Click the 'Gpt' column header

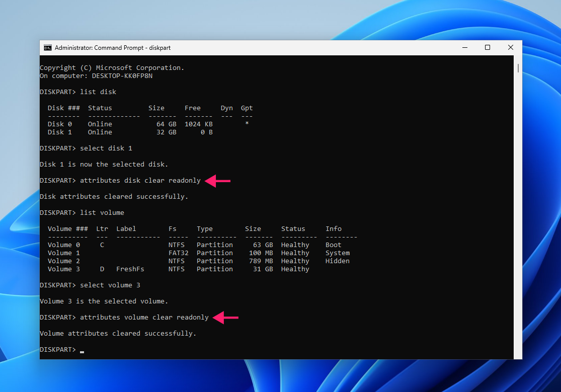coord(247,108)
